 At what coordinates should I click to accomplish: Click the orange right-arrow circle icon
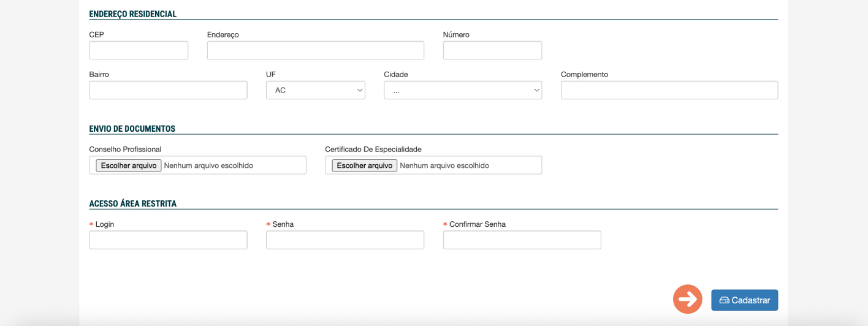click(x=687, y=299)
